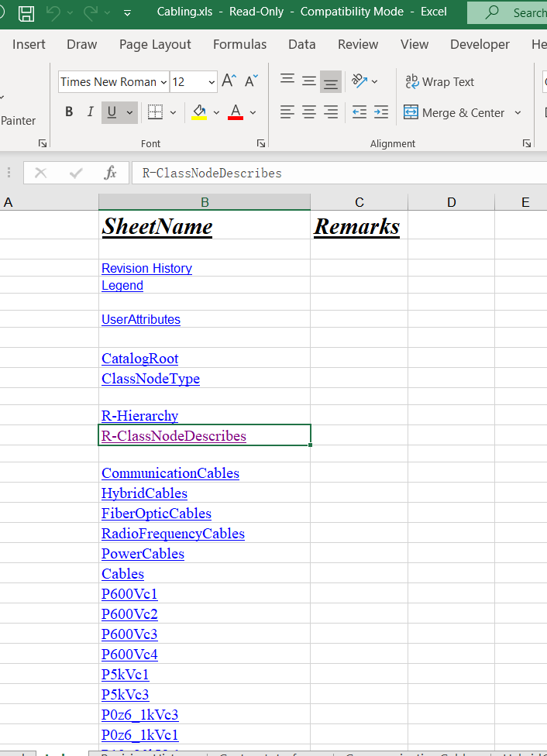Open Clipboard dialog launcher
547x756 pixels.
43,143
